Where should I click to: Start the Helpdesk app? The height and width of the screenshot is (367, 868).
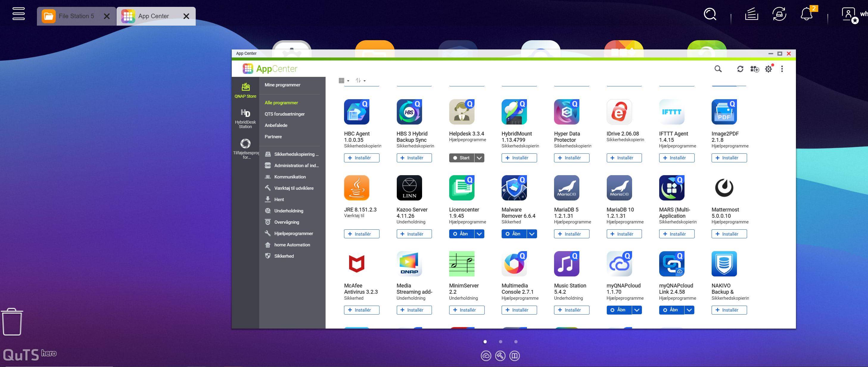[x=462, y=158]
